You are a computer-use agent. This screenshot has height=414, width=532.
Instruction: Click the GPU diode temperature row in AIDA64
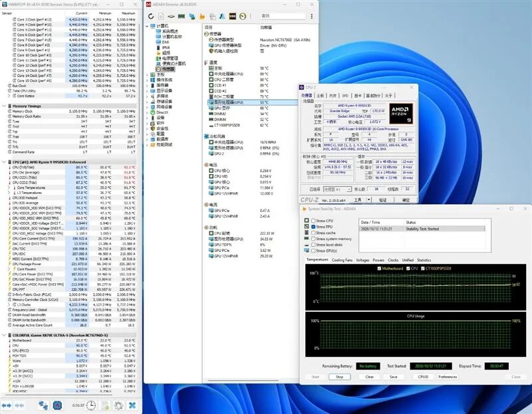pyautogui.click(x=253, y=102)
